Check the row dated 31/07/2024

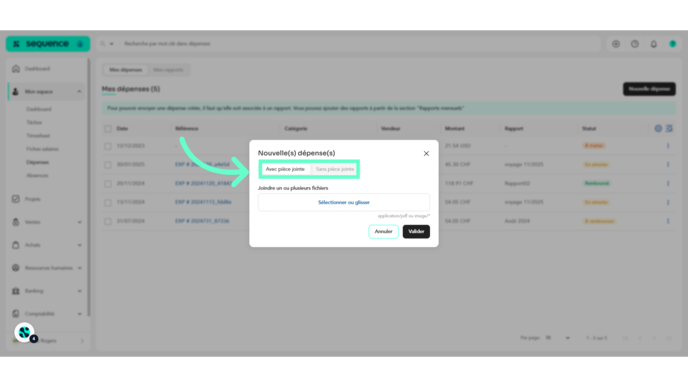pos(108,221)
